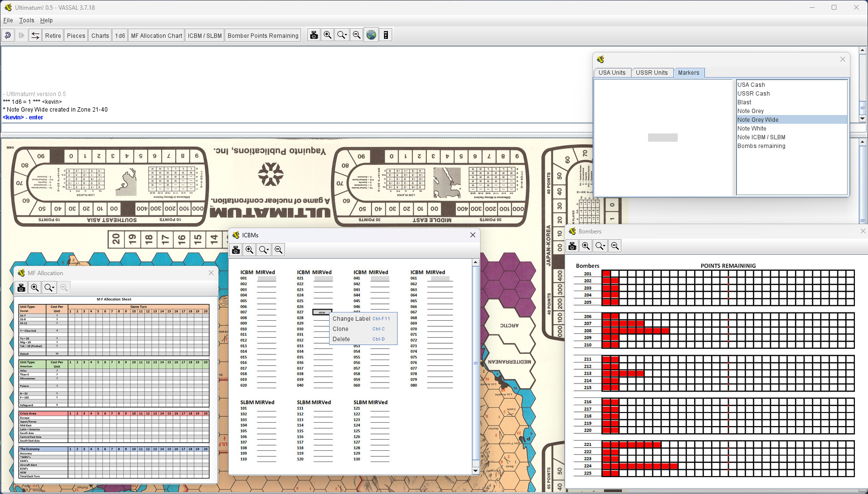Choose Change Label from context menu
868x494 pixels.
tap(351, 319)
